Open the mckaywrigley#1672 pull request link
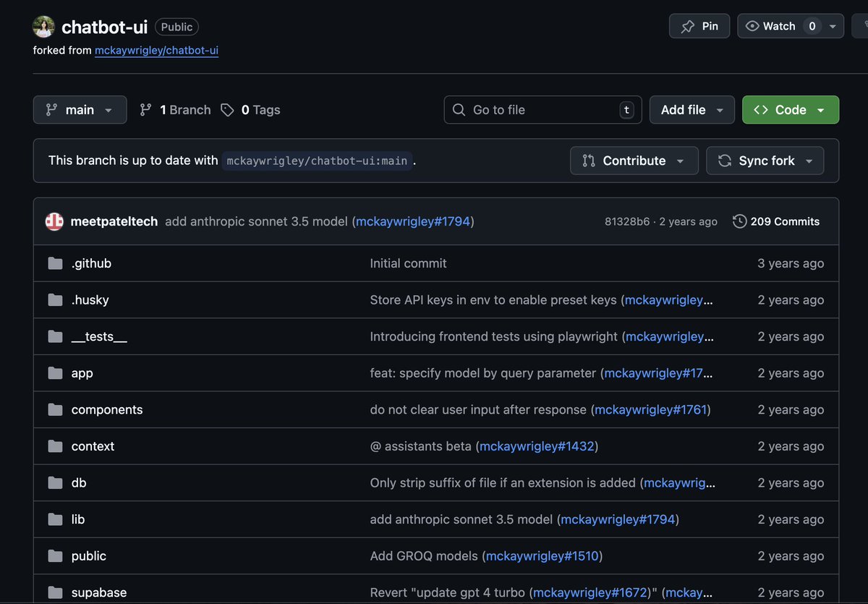The height and width of the screenshot is (604, 868). pos(590,592)
